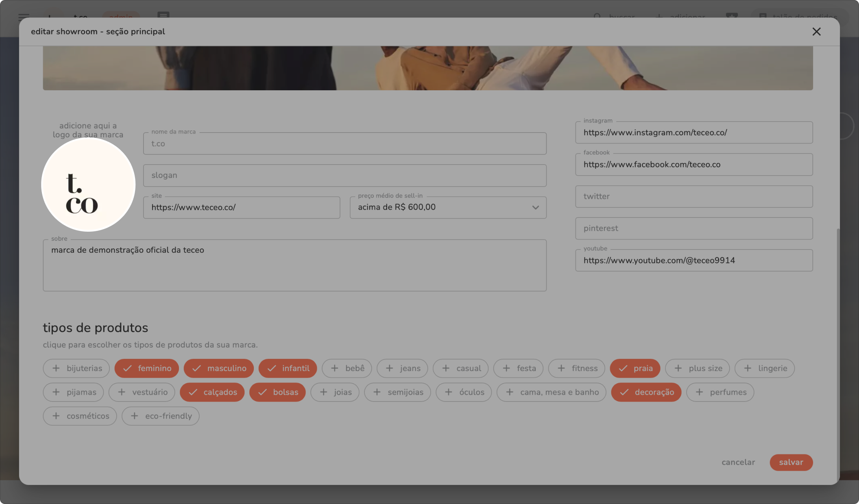
Task: Click the twitter input field
Action: click(693, 197)
